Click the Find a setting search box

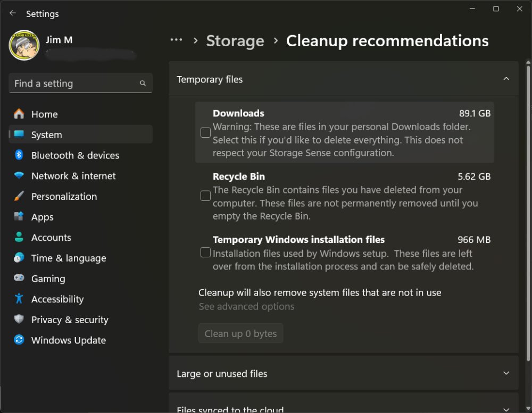point(74,83)
